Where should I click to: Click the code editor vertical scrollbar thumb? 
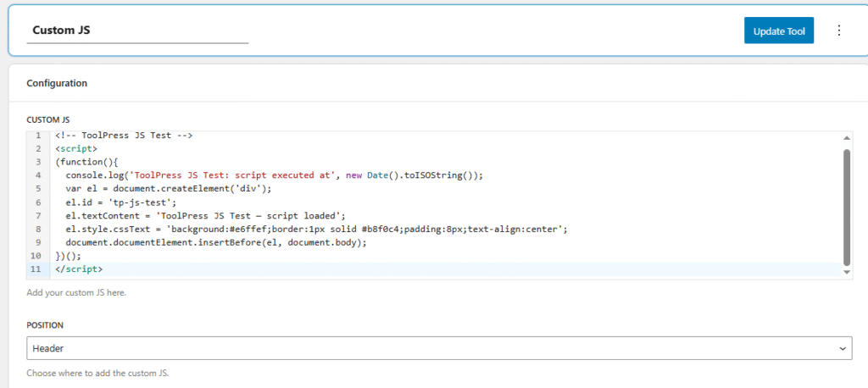click(846, 208)
